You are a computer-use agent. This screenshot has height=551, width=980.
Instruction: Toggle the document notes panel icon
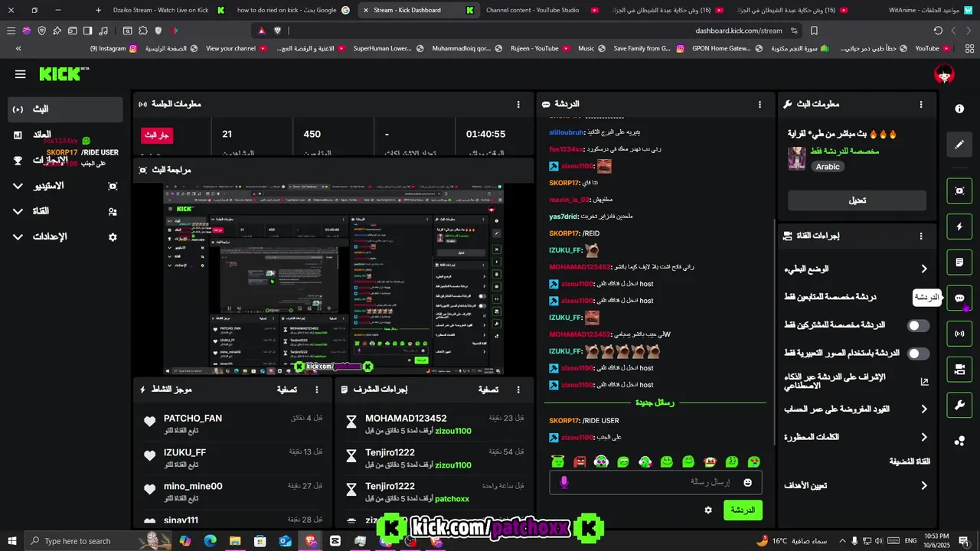tap(959, 262)
